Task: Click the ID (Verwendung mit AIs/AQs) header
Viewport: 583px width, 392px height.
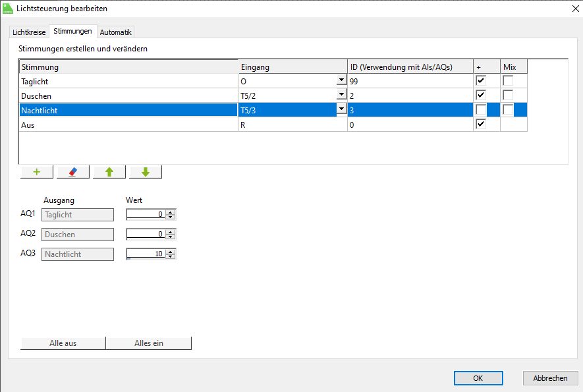Action: click(x=410, y=67)
